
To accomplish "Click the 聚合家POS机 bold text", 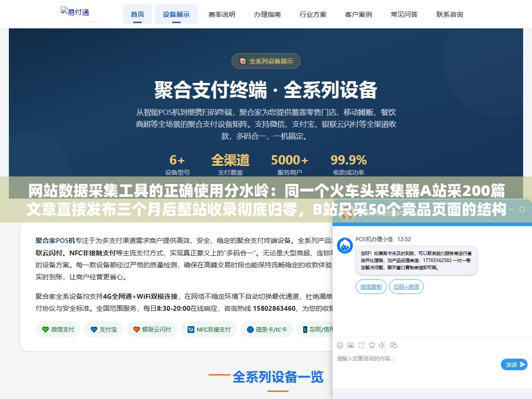I will coord(55,241).
